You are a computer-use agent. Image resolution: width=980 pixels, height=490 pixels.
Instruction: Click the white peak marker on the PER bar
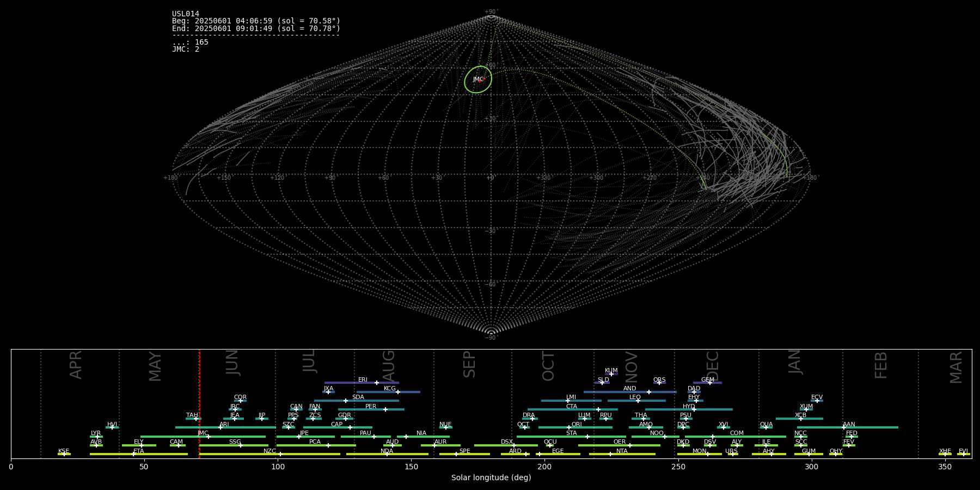tap(385, 409)
